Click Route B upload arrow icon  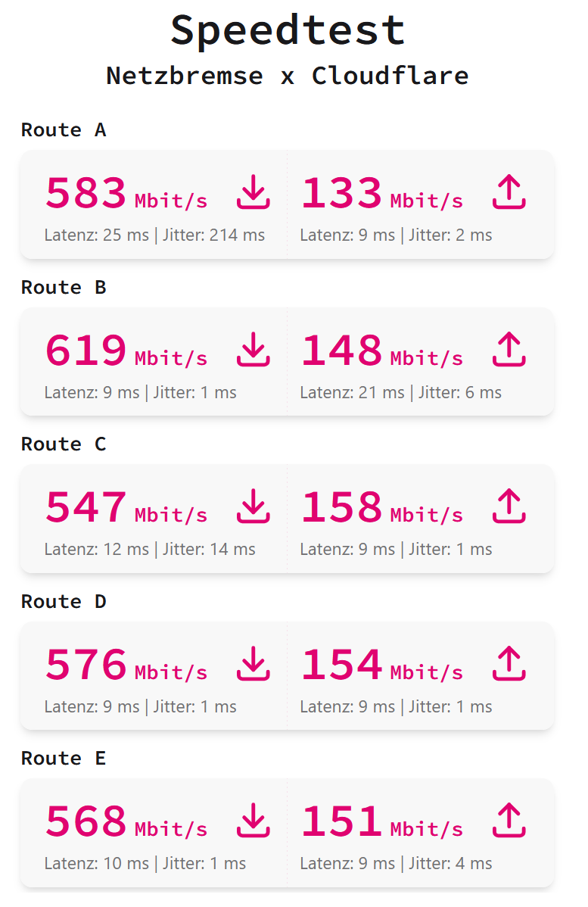(509, 349)
